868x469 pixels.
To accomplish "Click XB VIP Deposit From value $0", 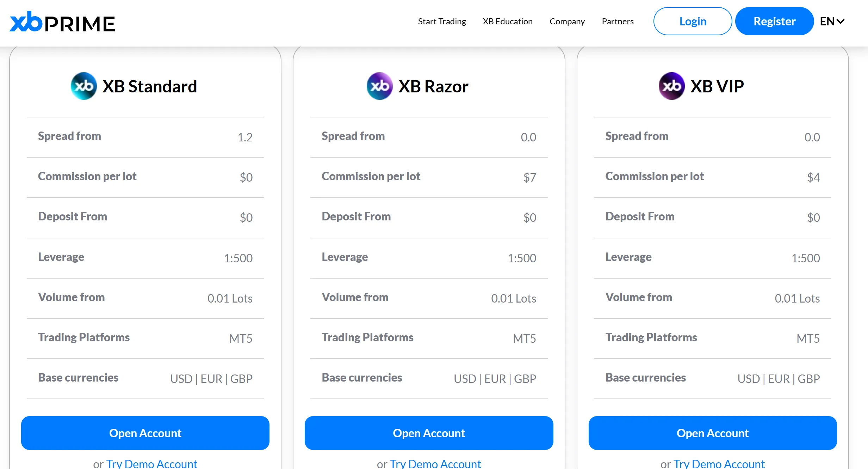I will (x=813, y=218).
